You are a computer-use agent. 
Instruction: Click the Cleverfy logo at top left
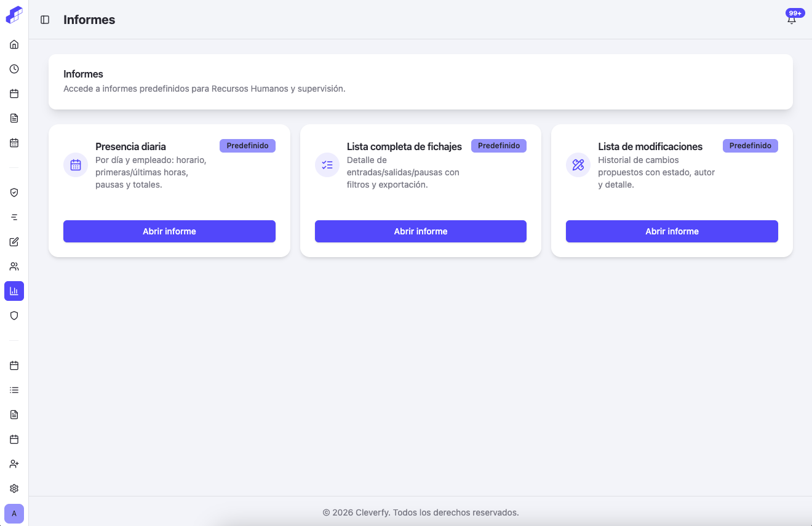pos(14,16)
